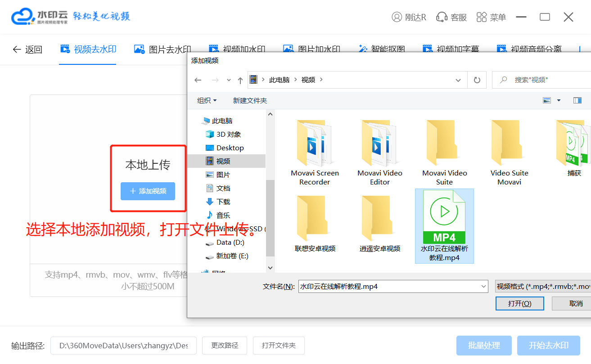The height and width of the screenshot is (364, 591).
Task: Click the 搜索"视频" search box
Action: [x=542, y=80]
